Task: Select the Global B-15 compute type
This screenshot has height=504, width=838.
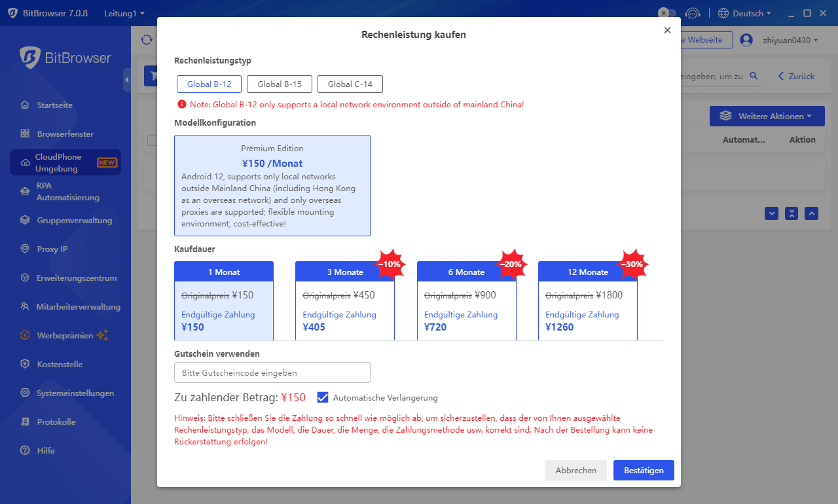Action: [x=279, y=84]
